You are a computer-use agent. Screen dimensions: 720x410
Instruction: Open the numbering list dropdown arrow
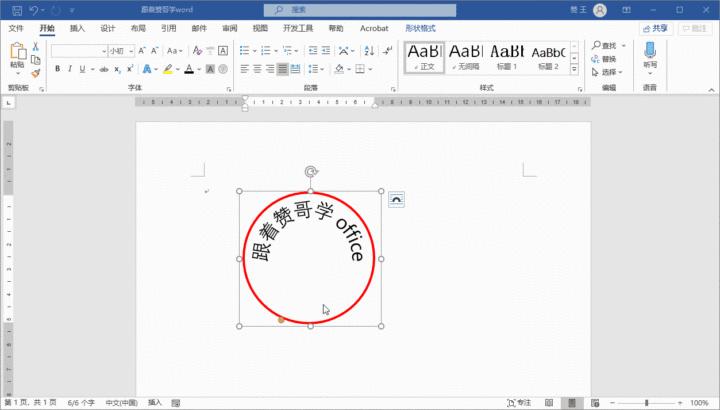pos(276,51)
